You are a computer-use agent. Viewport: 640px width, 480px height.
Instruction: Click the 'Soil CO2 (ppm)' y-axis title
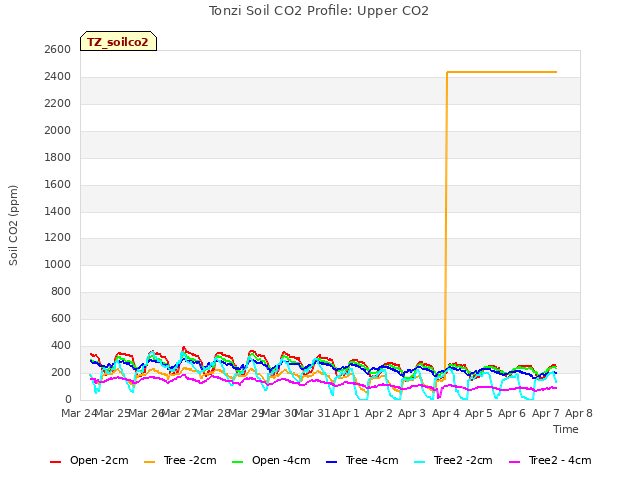pyautogui.click(x=13, y=225)
